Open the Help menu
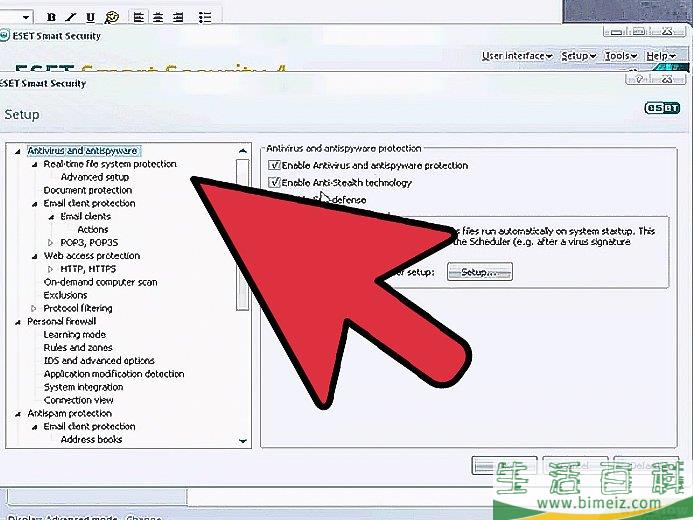 (x=661, y=56)
